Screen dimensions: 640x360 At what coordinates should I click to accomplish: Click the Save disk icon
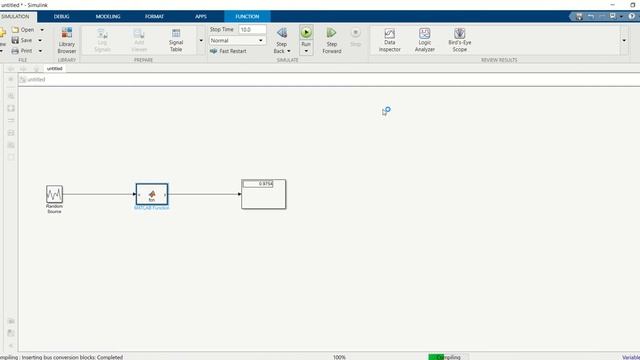pos(15,40)
